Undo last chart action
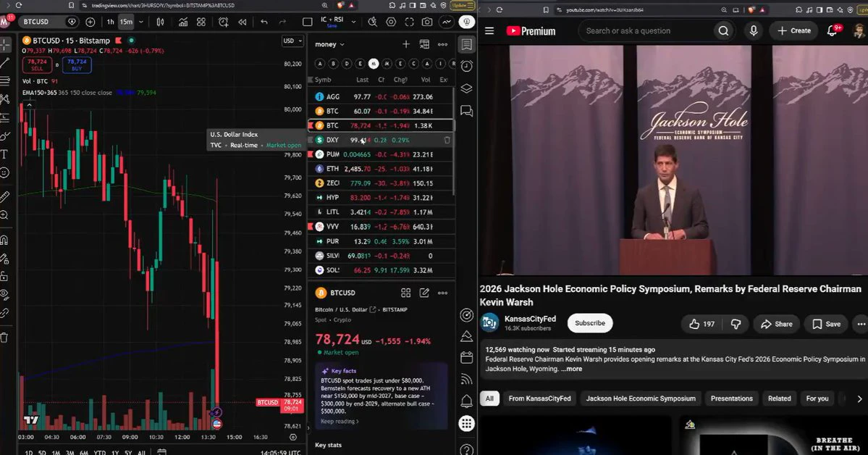The height and width of the screenshot is (455, 868). coord(264,22)
